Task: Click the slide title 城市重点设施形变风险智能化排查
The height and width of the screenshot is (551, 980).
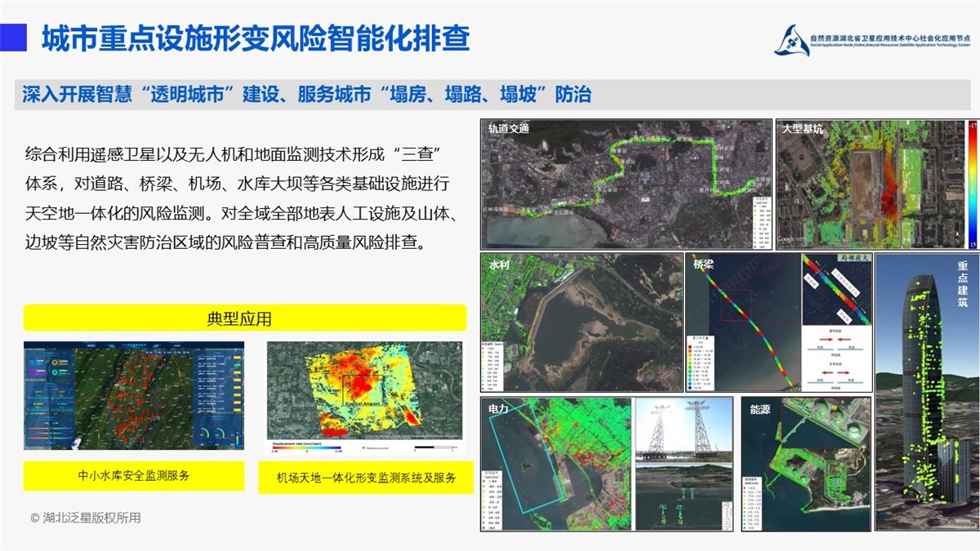Action: 255,38
